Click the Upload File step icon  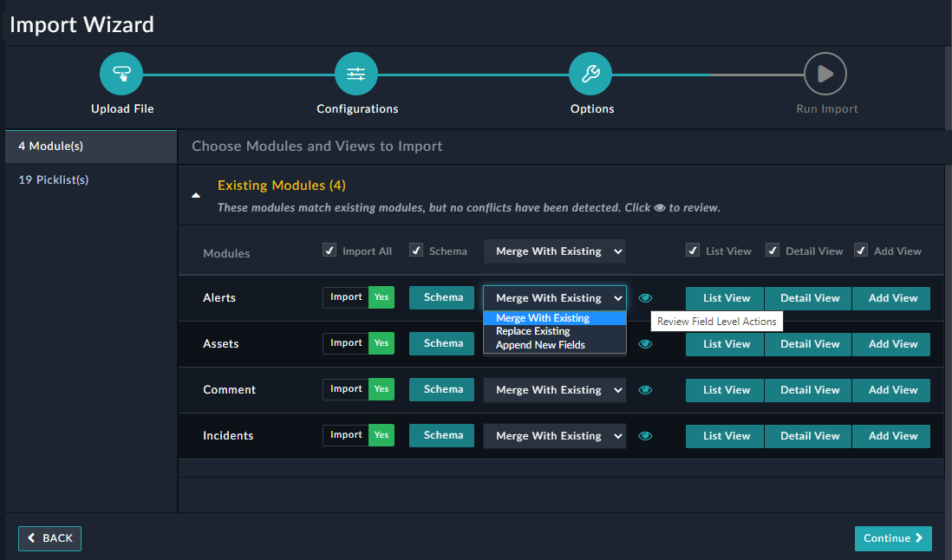pyautogui.click(x=121, y=74)
